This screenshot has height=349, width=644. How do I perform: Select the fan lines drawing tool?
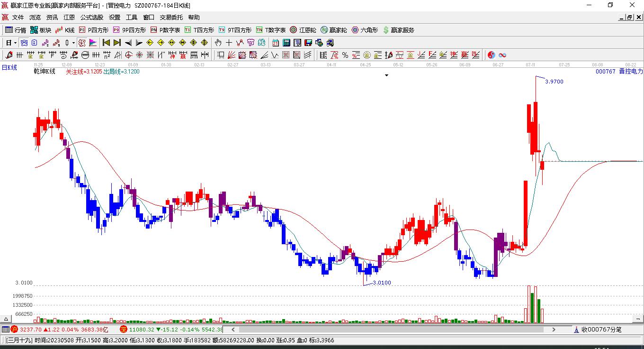point(232,55)
